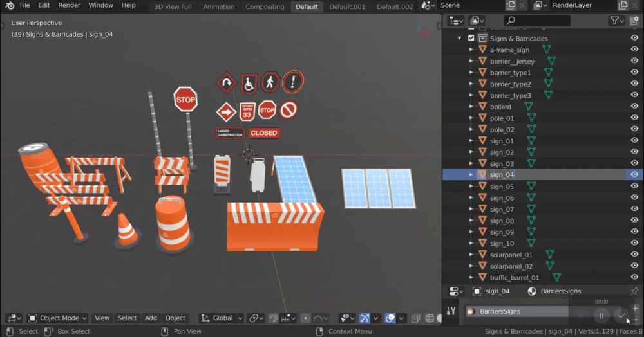
Task: Uncheck the Signs & Barricades collection checkbox
Action: point(471,39)
